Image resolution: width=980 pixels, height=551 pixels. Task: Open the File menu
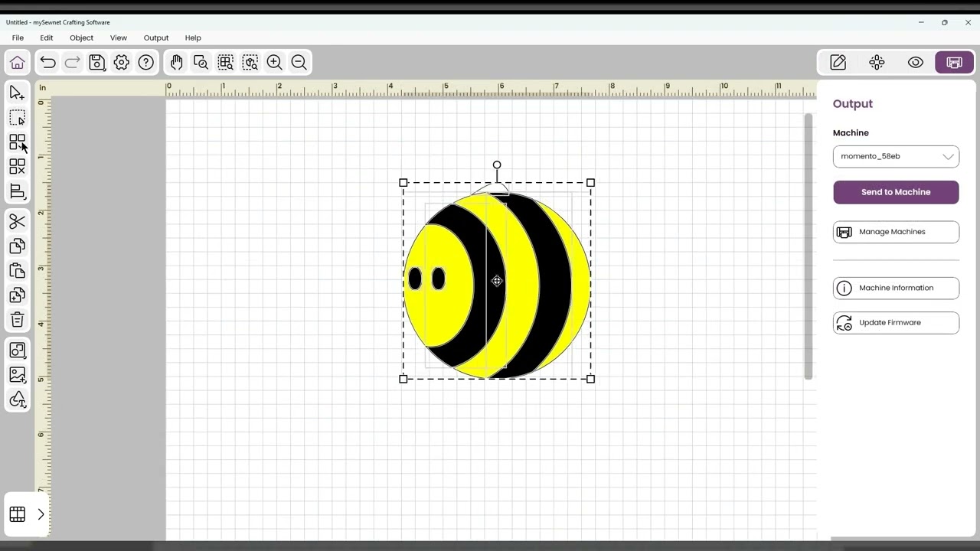click(x=18, y=37)
